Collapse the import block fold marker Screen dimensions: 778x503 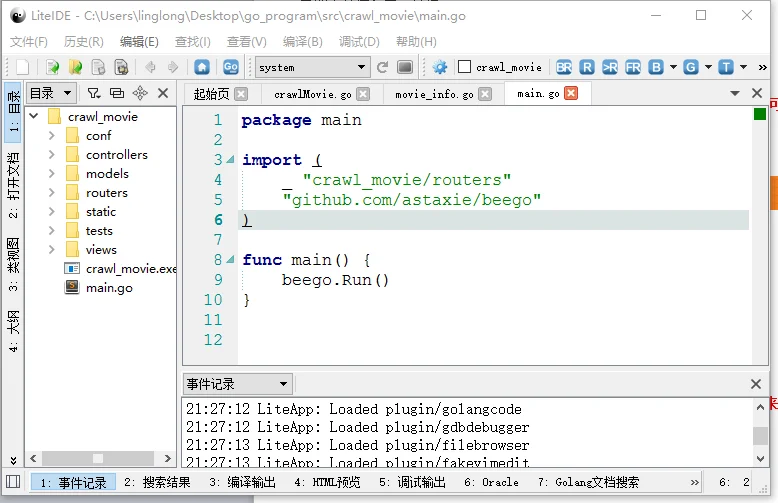click(x=230, y=160)
